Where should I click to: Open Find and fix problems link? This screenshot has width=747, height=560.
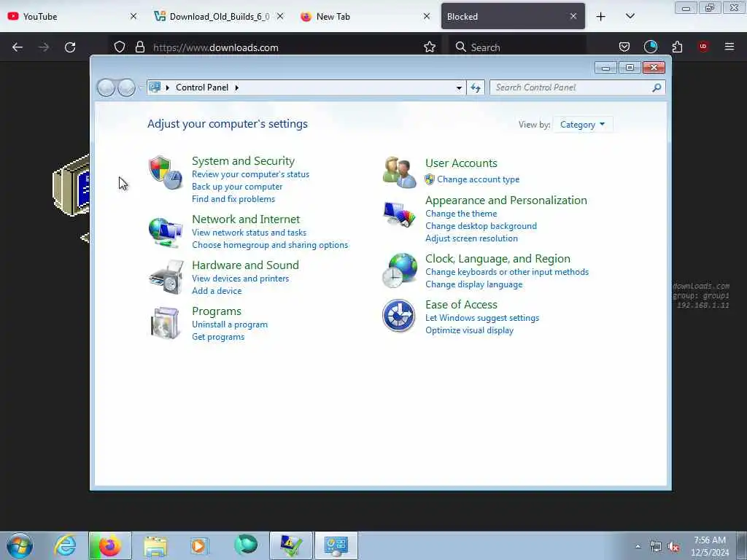tap(233, 199)
